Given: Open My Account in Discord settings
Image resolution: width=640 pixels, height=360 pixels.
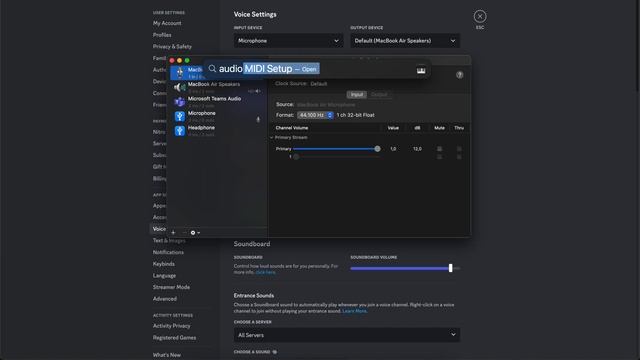Looking at the screenshot, I should tap(167, 23).
